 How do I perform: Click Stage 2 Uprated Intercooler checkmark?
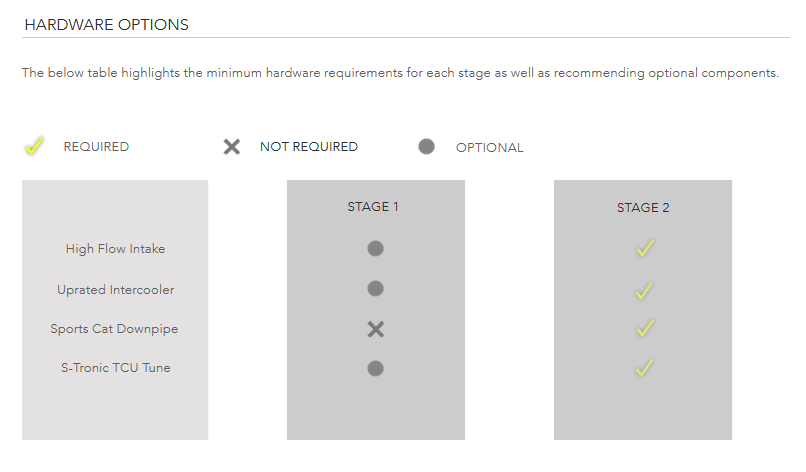[x=644, y=291]
